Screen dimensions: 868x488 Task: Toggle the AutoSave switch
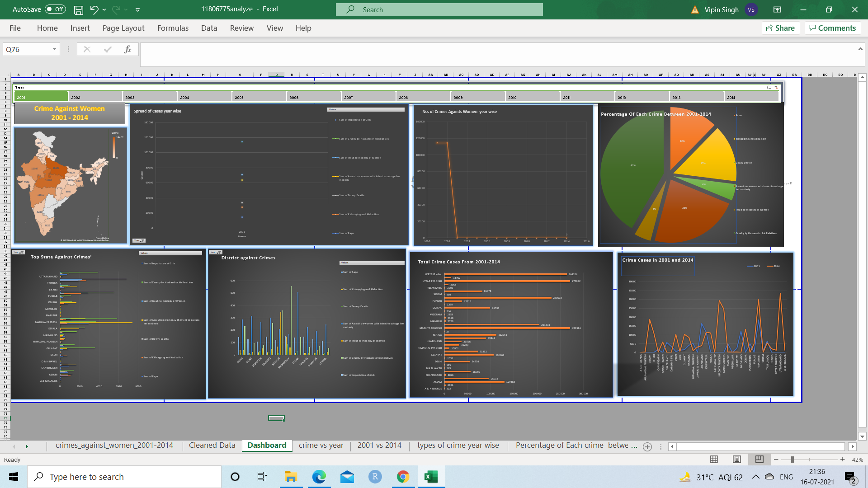[x=56, y=9]
